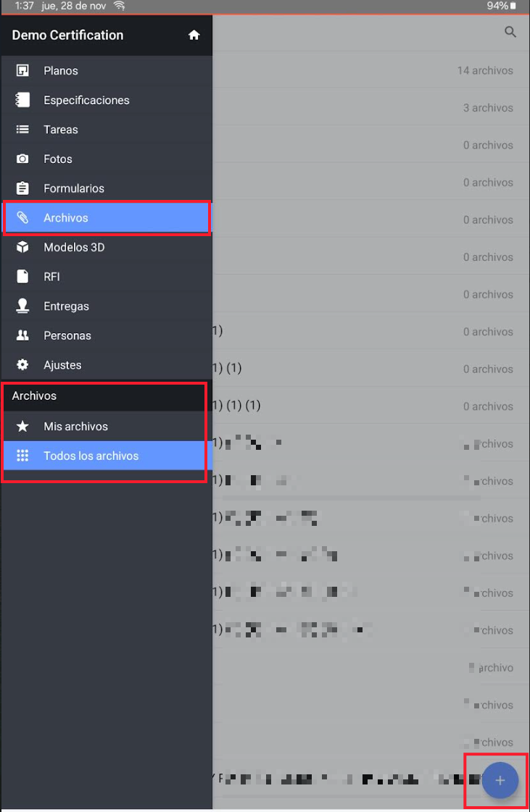Tap the battery indicator in status bar
This screenshot has width=530, height=812.
pyautogui.click(x=512, y=6)
